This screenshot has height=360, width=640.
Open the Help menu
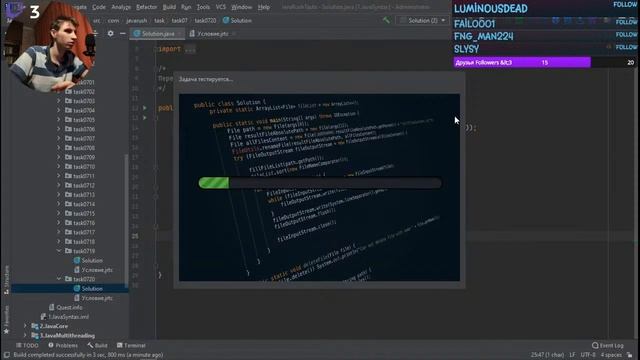tap(264, 7)
